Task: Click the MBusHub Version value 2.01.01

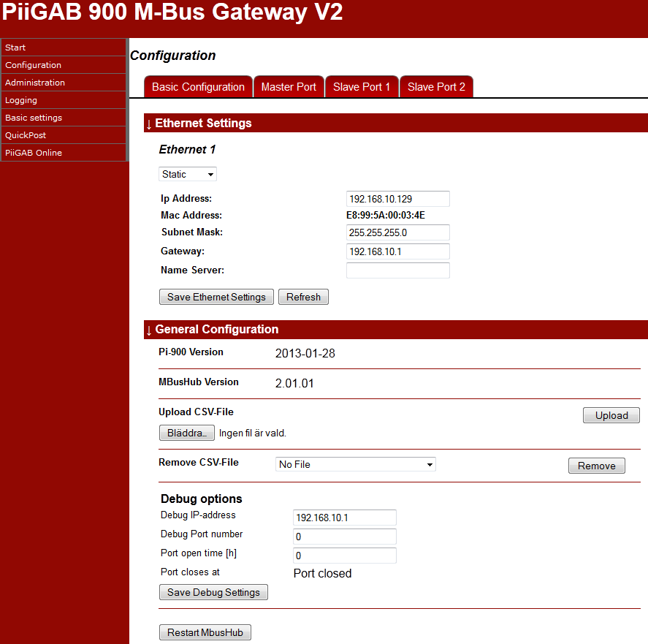Action: (x=294, y=384)
